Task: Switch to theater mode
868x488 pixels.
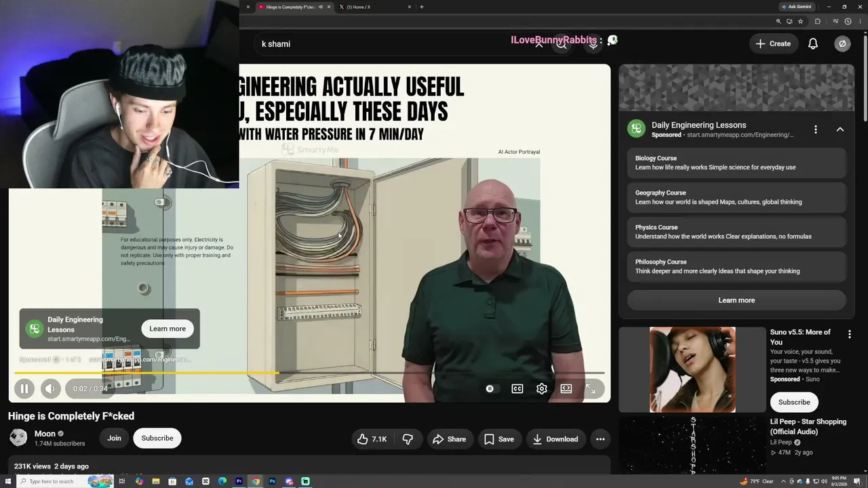Action: pyautogui.click(x=566, y=388)
